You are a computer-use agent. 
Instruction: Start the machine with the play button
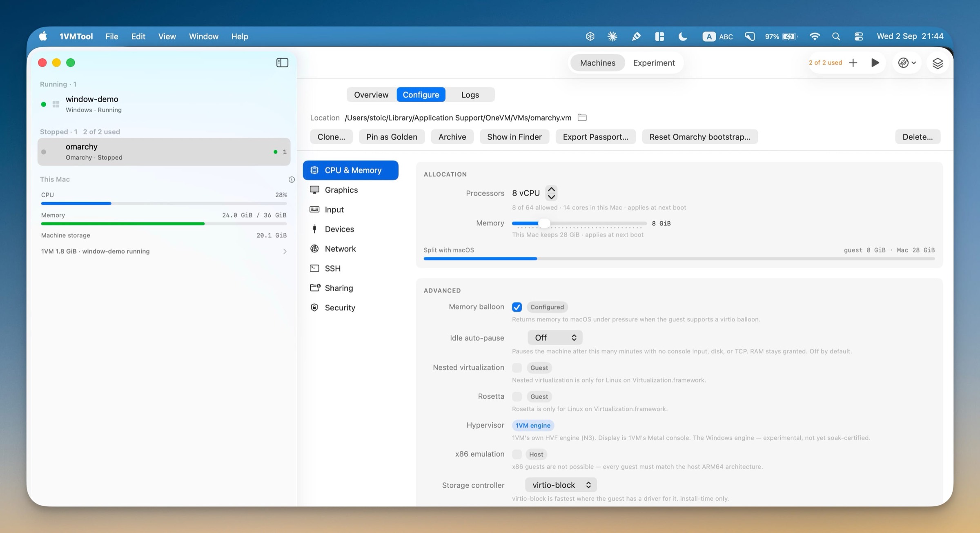point(875,62)
